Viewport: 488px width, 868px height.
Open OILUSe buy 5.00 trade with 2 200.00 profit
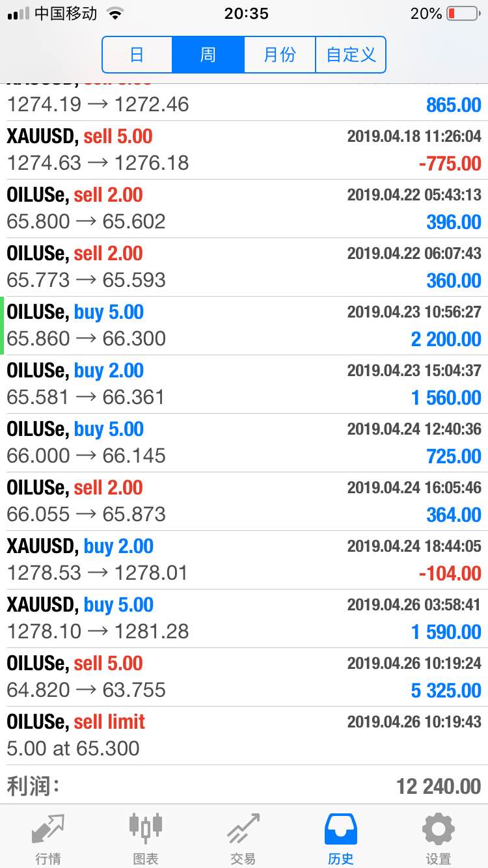pyautogui.click(x=244, y=326)
